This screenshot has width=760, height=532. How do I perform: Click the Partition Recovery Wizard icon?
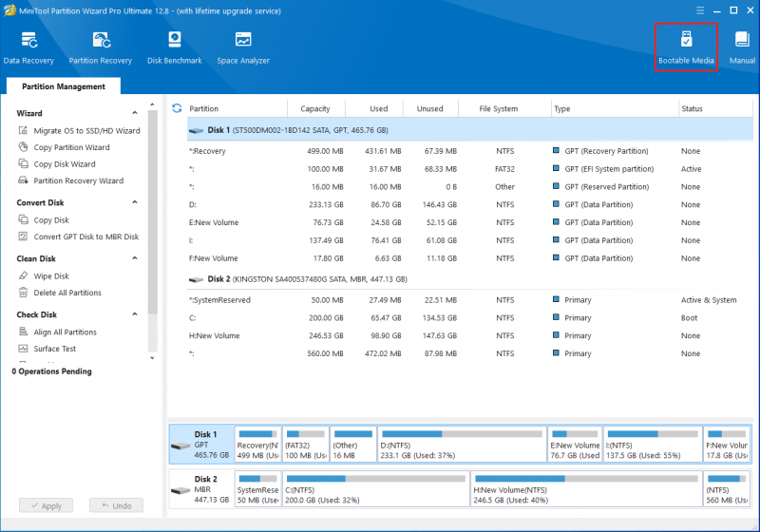23,180
